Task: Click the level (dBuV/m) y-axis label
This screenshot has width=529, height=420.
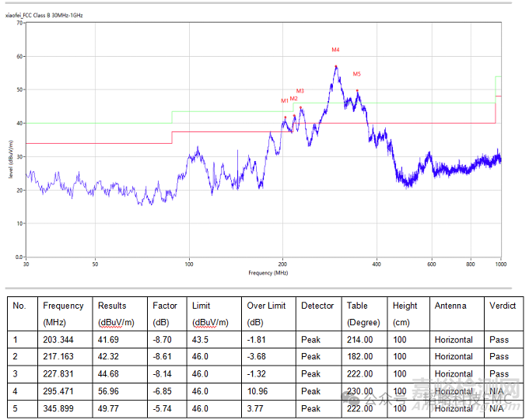Action: 10,159
